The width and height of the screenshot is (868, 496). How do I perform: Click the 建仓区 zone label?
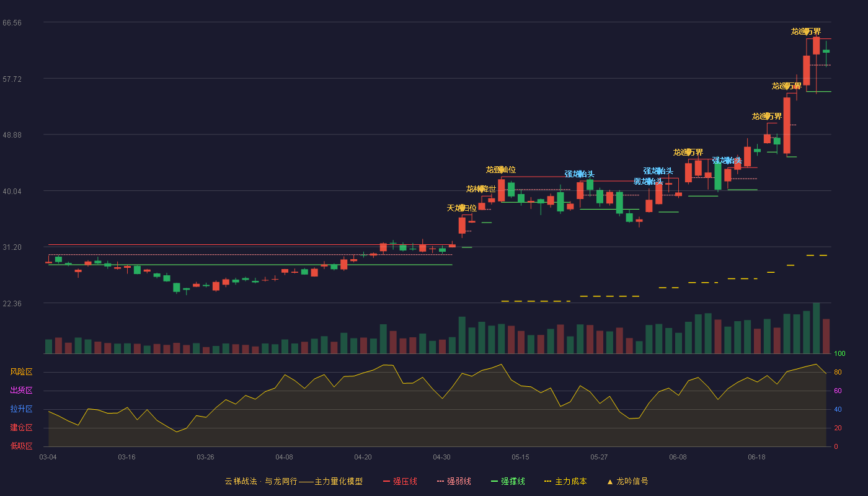click(x=21, y=428)
